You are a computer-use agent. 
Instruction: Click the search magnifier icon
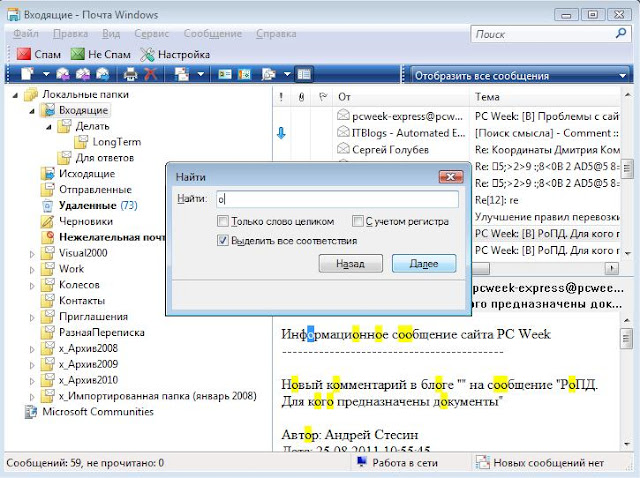coord(621,33)
